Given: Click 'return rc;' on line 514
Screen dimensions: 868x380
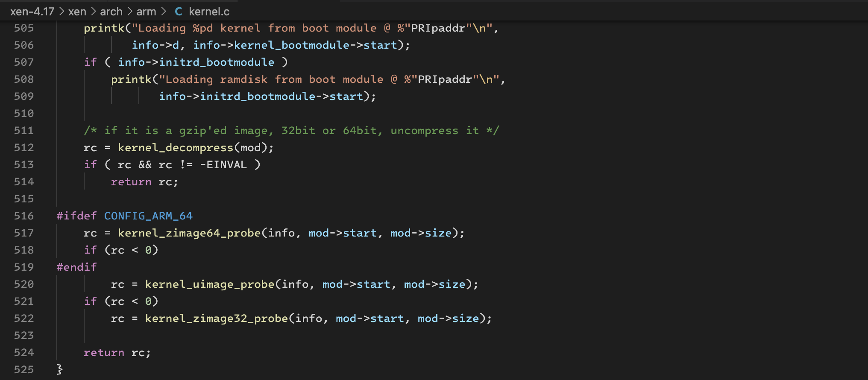Looking at the screenshot, I should pos(144,182).
